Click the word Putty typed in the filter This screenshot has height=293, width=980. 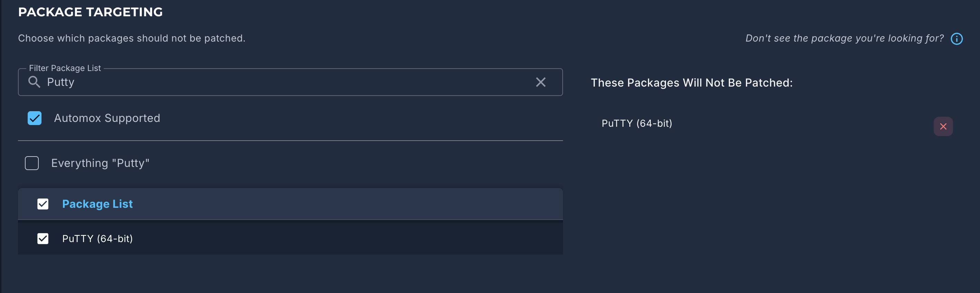pyautogui.click(x=61, y=82)
